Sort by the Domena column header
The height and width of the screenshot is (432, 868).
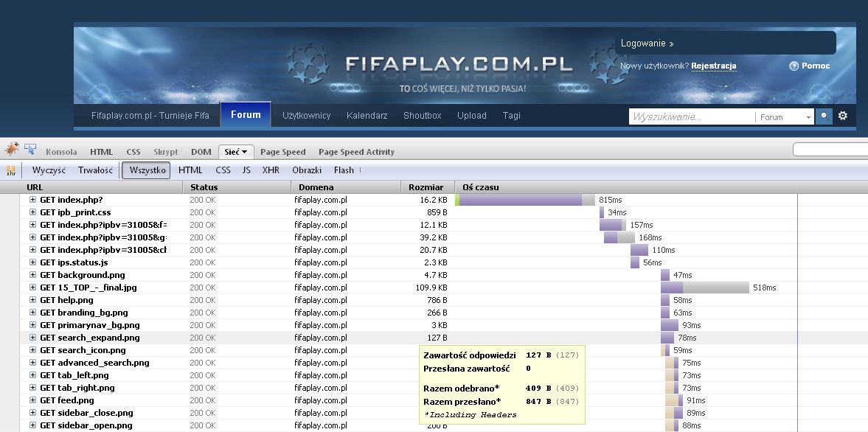pyautogui.click(x=346, y=187)
